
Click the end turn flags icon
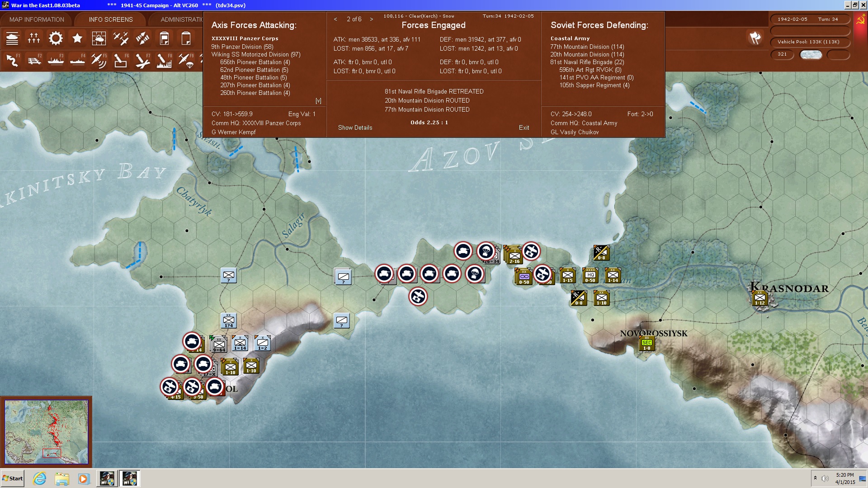coord(755,38)
